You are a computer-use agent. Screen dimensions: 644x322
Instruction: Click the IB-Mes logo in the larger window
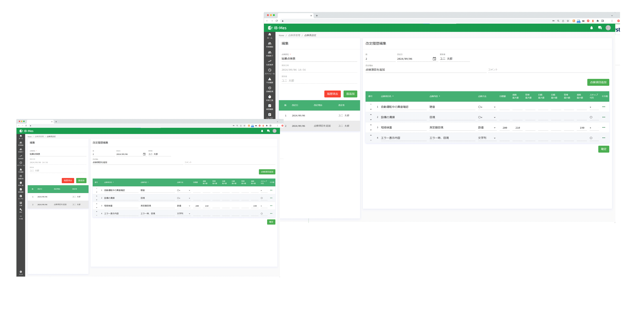pyautogui.click(x=277, y=28)
